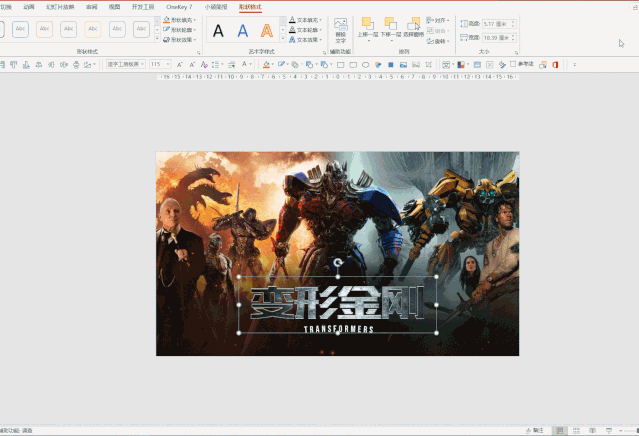Select the black WordArt style A
The image size is (639, 436).
[218, 31]
